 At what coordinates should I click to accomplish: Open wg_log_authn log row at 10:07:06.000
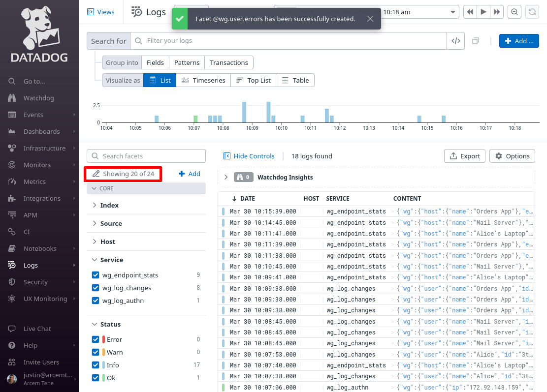377,387
